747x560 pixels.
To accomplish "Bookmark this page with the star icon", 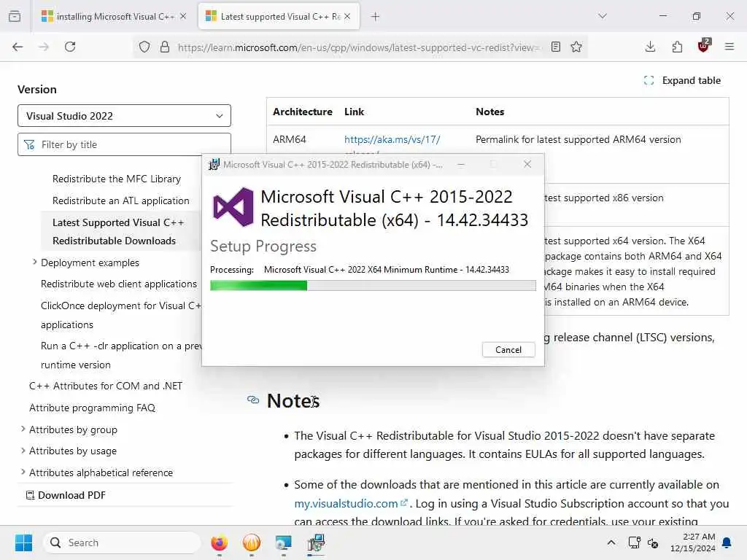I will point(576,47).
